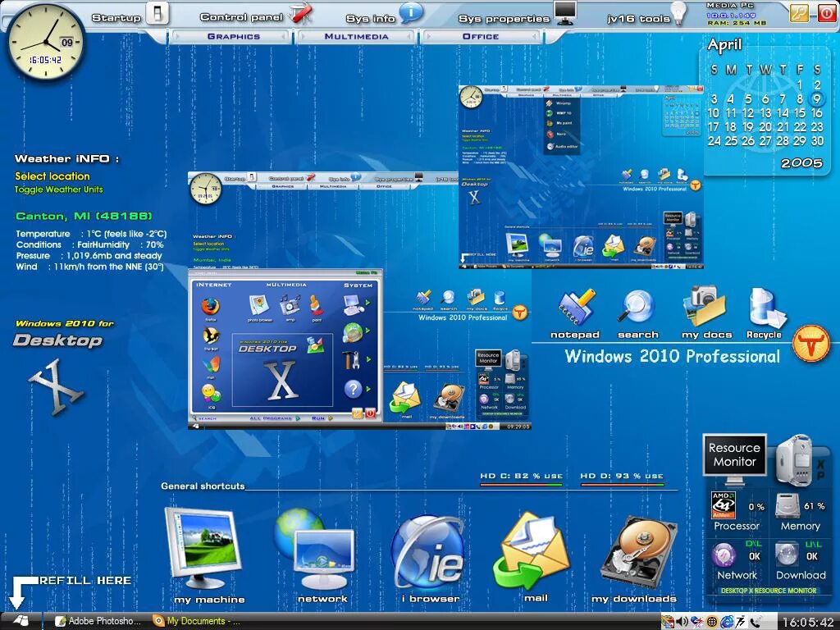Select April 30 on the calendar
This screenshot has height=630, width=840.
817,141
